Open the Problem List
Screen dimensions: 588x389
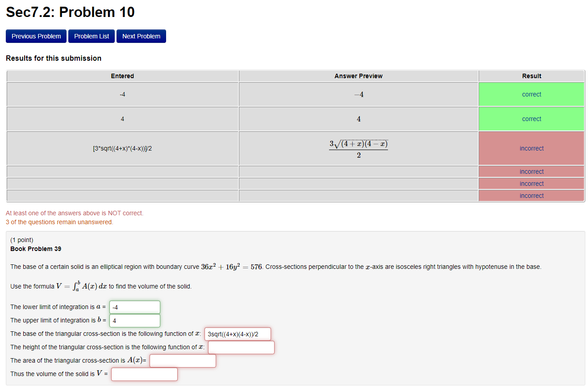tap(91, 36)
